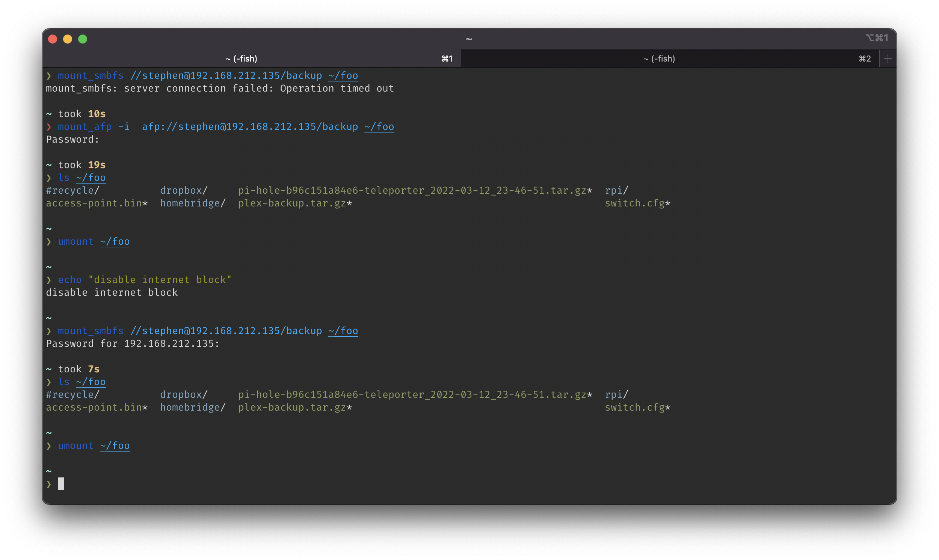Click the underlined dropbox folder link
939x560 pixels.
pyautogui.click(x=181, y=190)
